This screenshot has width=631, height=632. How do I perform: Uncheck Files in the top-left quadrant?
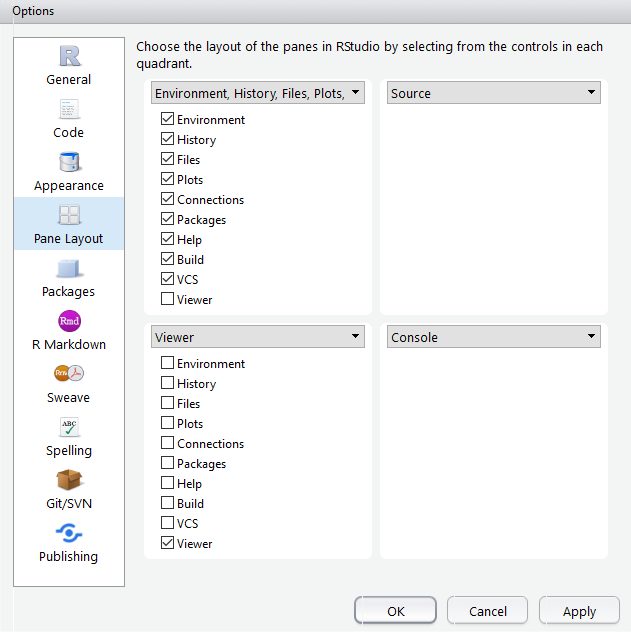click(167, 159)
